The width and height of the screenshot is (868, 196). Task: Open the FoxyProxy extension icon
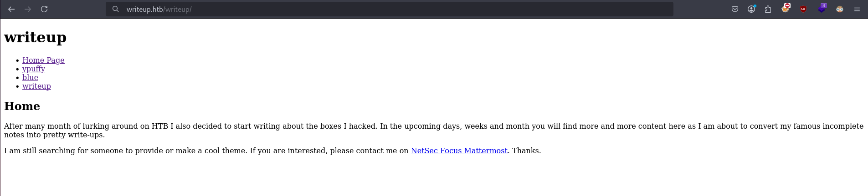pos(786,8)
